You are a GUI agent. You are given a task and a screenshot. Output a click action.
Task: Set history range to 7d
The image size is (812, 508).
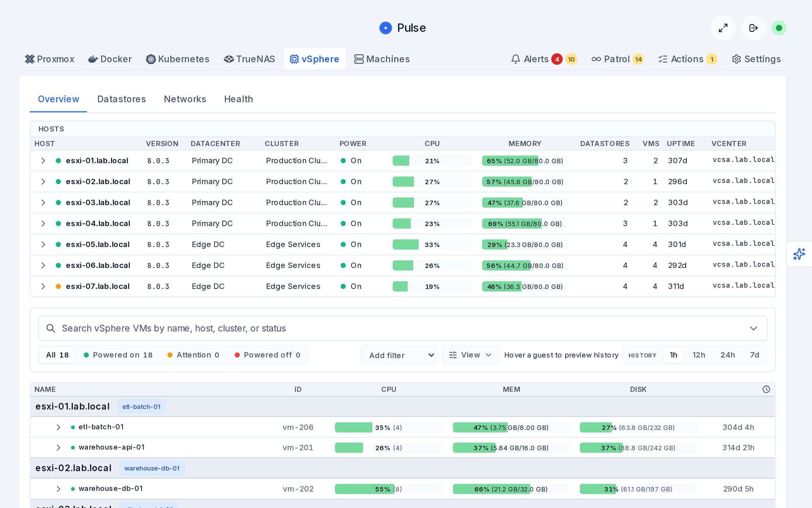754,355
